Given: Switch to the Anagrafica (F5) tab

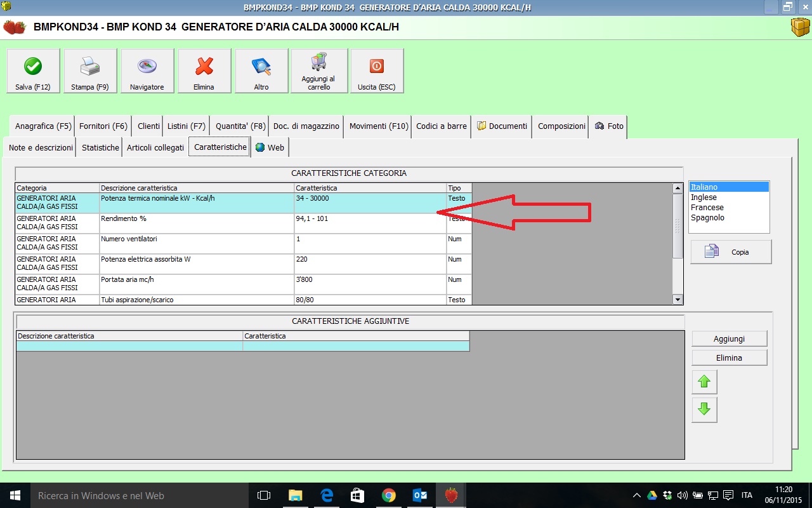Looking at the screenshot, I should pos(43,126).
